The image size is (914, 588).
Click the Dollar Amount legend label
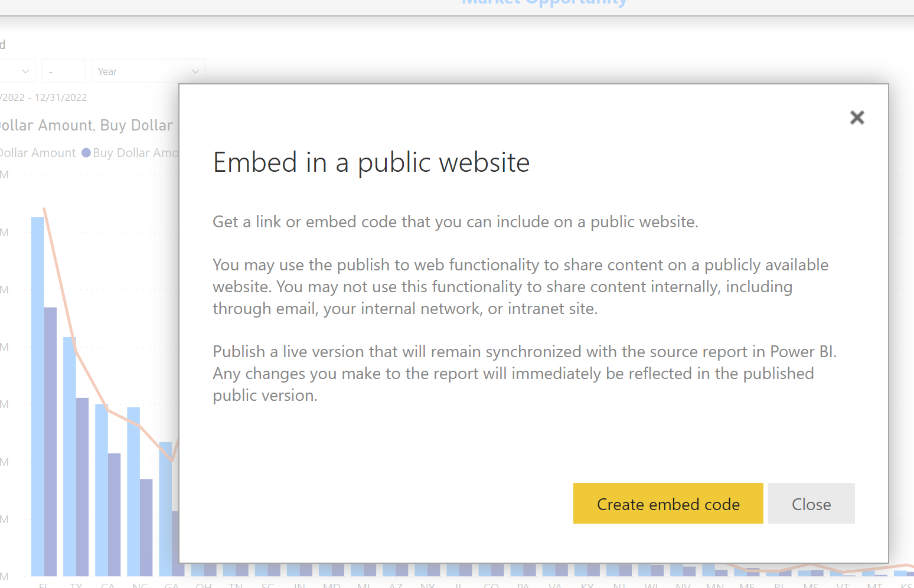pyautogui.click(x=38, y=153)
